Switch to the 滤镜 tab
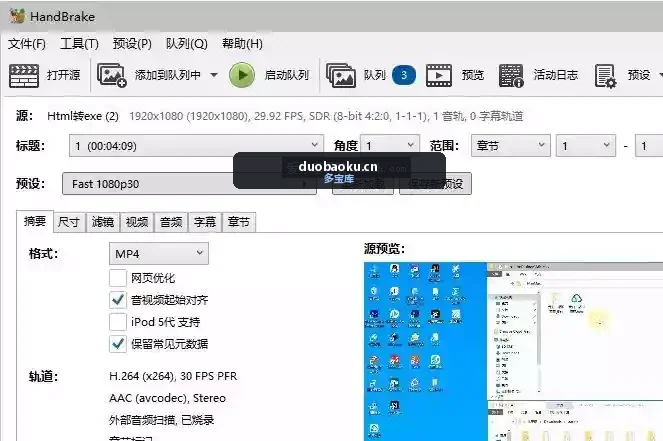Screen dimensions: 663x441 click(x=103, y=222)
